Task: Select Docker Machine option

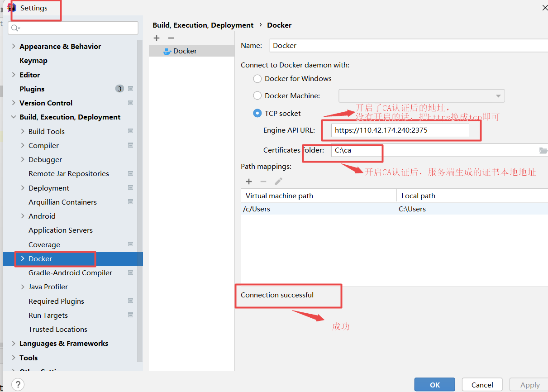Action: point(257,96)
